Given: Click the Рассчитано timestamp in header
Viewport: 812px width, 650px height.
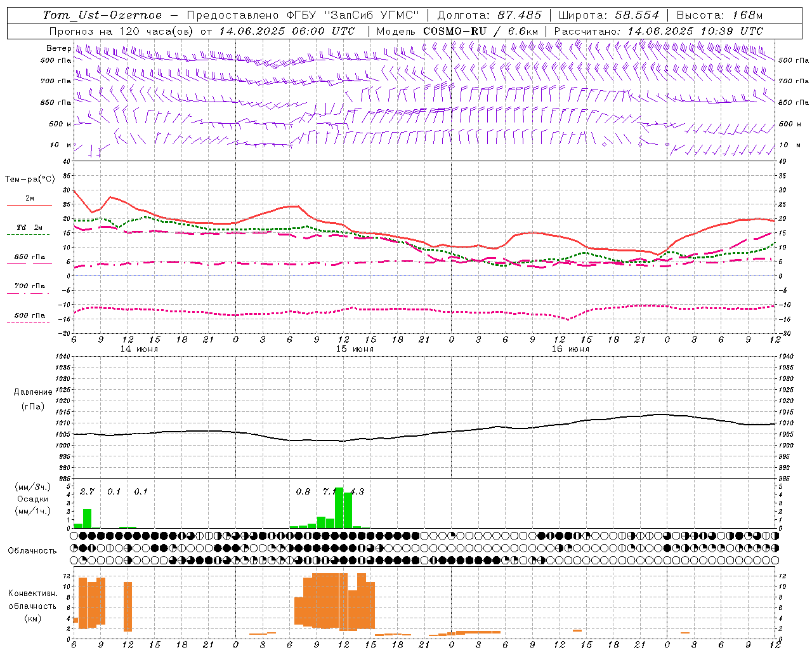Looking at the screenshot, I should 658,31.
